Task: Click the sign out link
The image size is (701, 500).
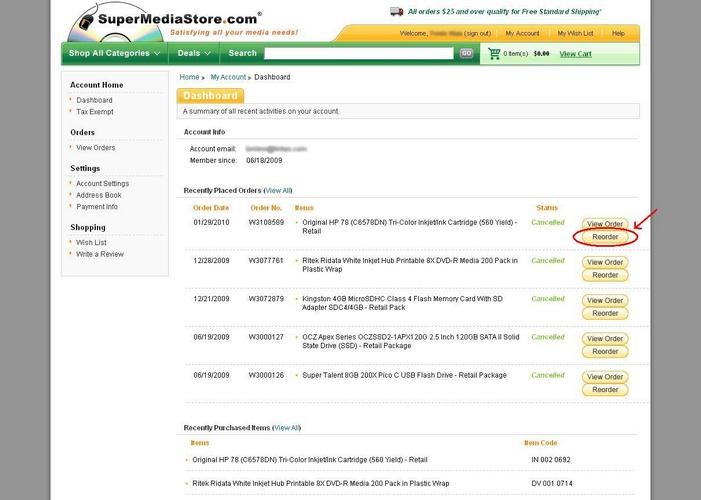Action: [x=477, y=34]
